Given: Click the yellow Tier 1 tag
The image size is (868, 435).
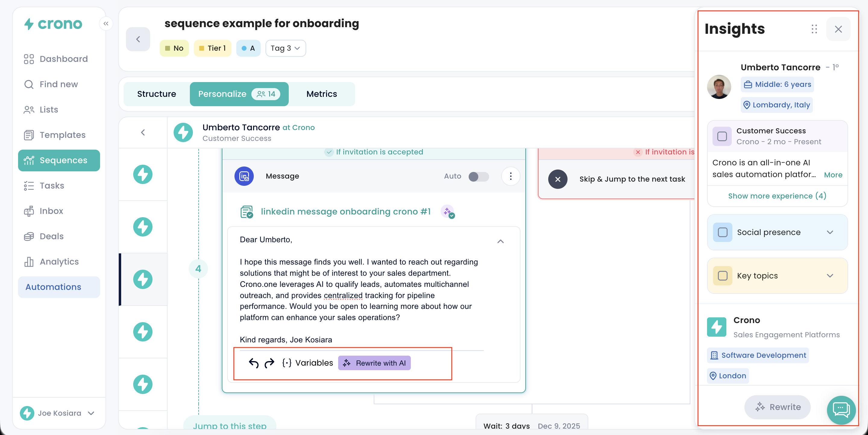Looking at the screenshot, I should tap(212, 48).
